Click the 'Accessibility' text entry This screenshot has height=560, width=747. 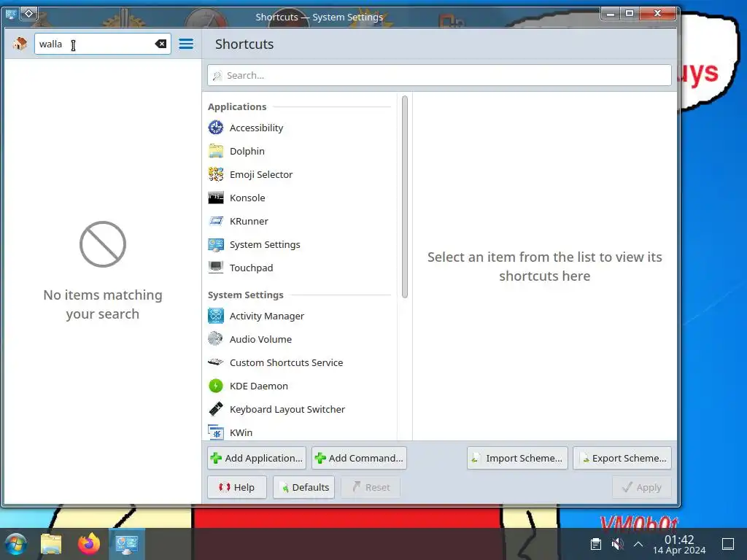click(x=256, y=128)
